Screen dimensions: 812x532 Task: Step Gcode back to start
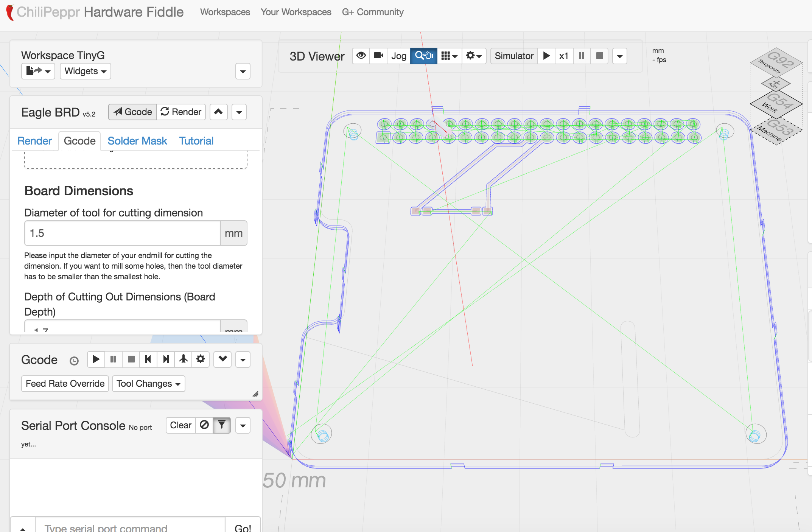(148, 359)
